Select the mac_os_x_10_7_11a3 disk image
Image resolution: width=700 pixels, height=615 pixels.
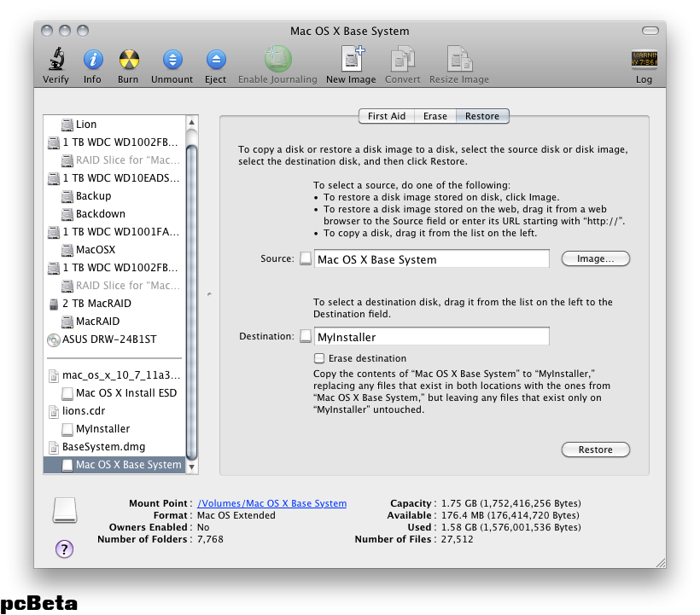tap(114, 375)
